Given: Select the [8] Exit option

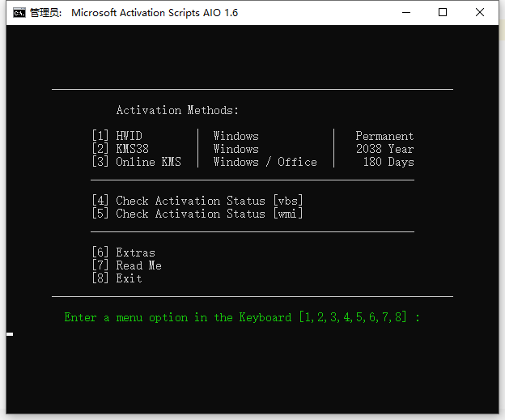Looking at the screenshot, I should [x=117, y=278].
